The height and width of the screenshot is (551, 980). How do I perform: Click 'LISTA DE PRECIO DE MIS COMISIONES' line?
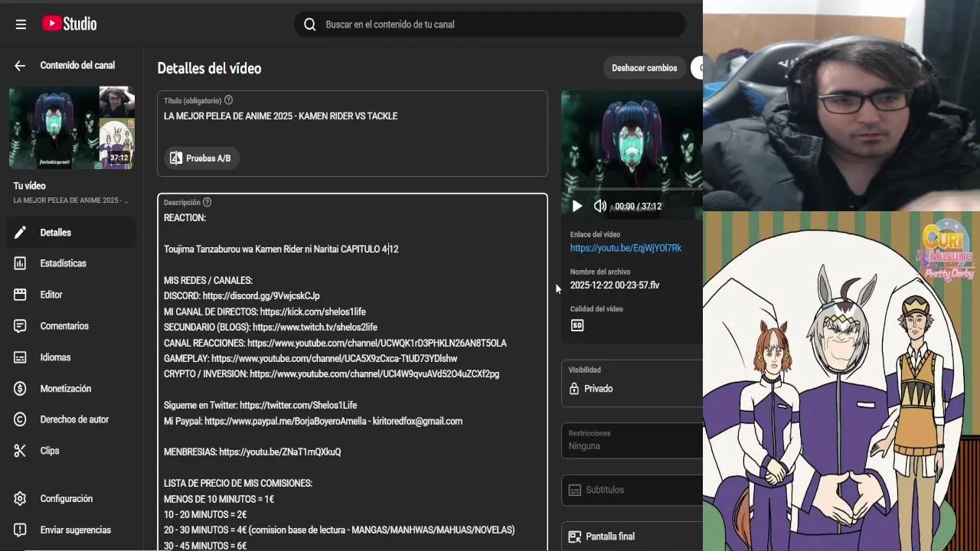pyautogui.click(x=238, y=484)
